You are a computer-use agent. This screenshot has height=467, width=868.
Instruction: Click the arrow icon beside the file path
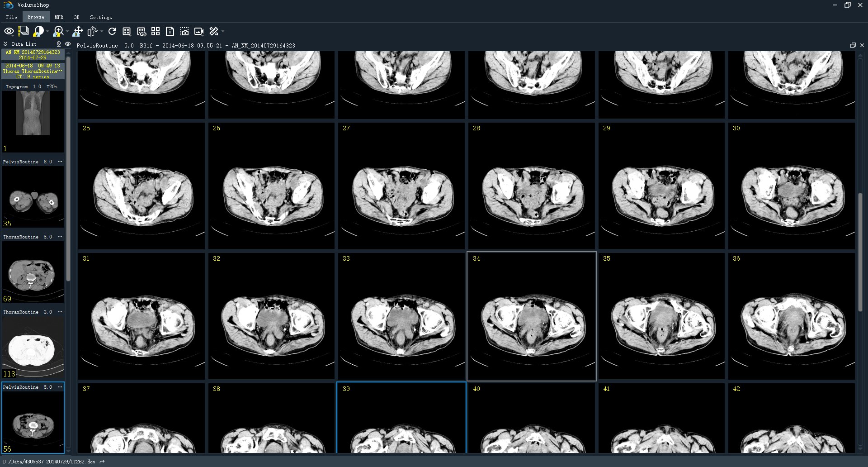(102, 462)
